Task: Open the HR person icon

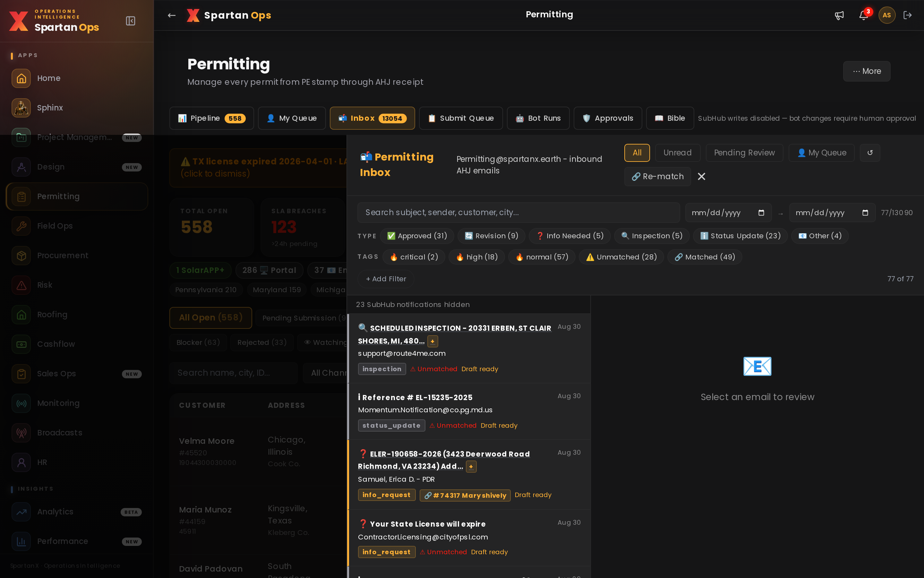Action: pyautogui.click(x=21, y=462)
